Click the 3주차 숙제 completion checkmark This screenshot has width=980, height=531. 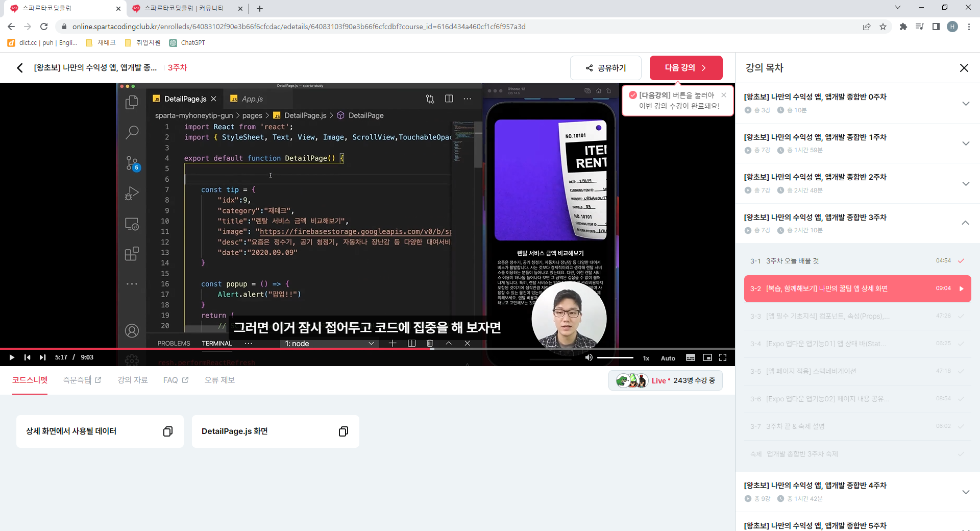click(x=961, y=454)
